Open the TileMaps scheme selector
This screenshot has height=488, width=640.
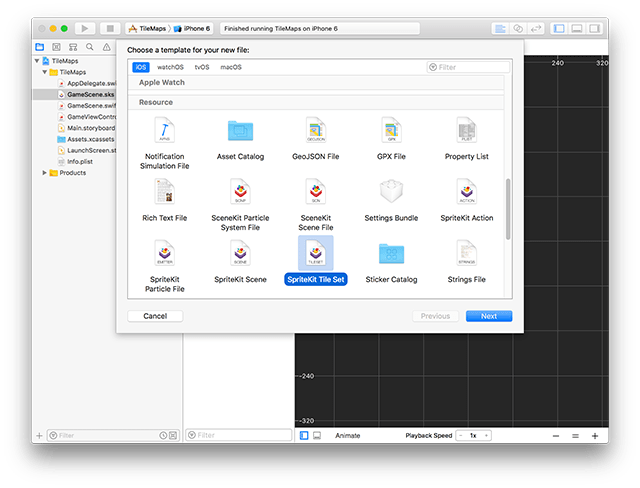coord(148,29)
